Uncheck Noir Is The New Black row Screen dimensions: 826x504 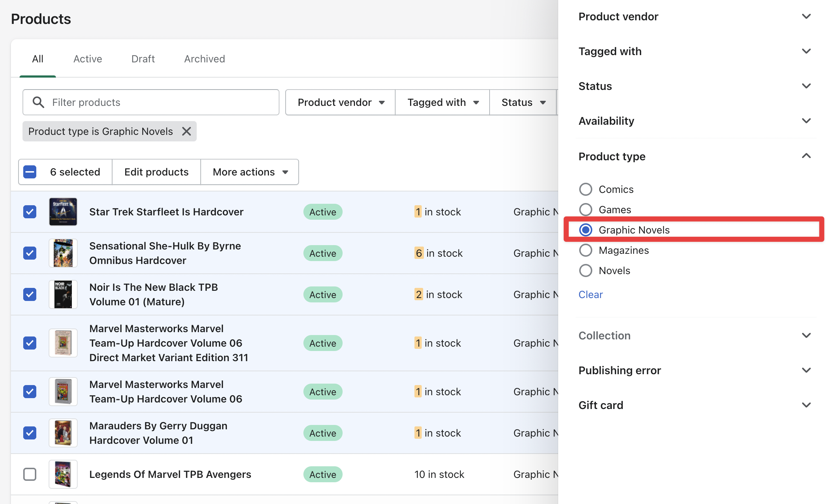point(30,294)
